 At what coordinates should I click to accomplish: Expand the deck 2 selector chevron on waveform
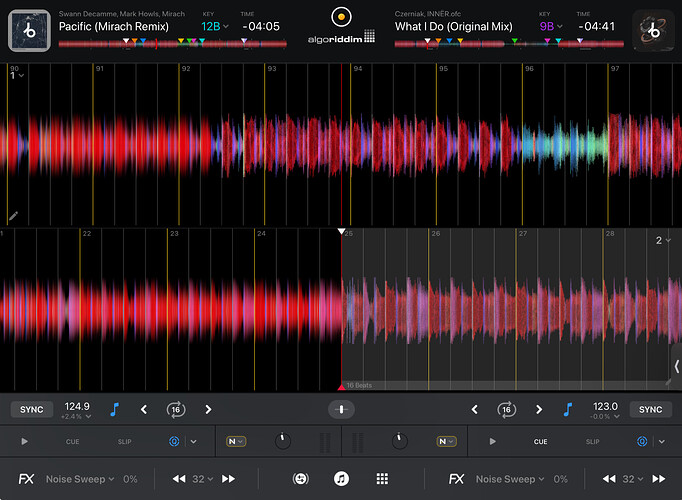pyautogui.click(x=668, y=240)
